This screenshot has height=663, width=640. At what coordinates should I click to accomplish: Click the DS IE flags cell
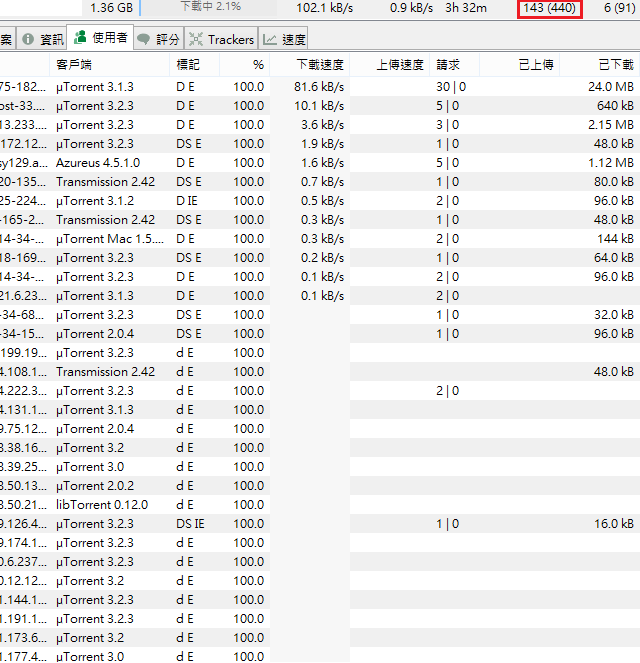pos(190,524)
